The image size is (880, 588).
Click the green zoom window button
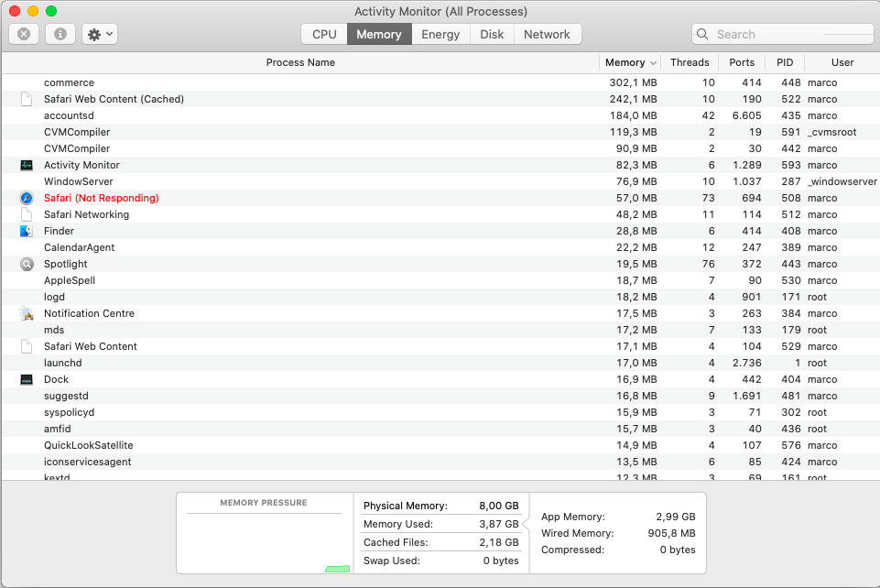click(x=51, y=11)
